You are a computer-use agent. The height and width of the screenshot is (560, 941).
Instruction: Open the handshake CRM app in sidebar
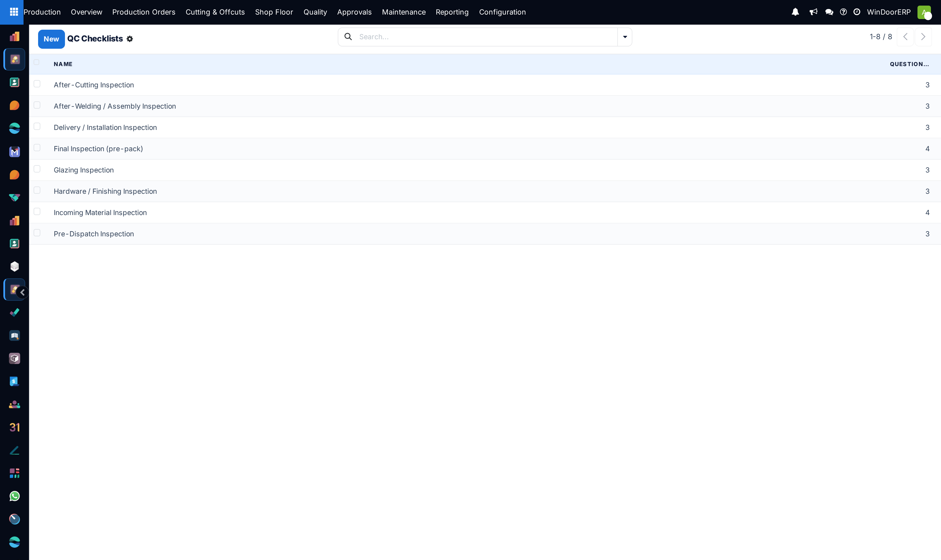coord(14,198)
